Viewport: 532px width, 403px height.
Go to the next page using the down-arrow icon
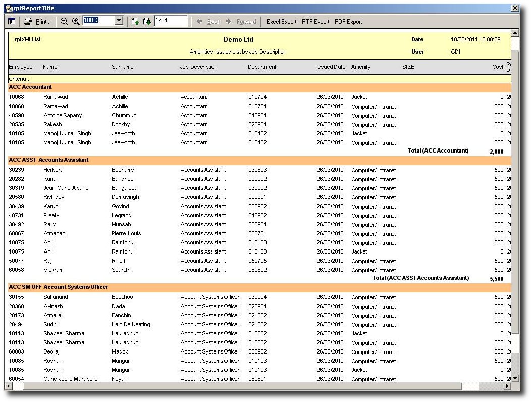coord(147,21)
